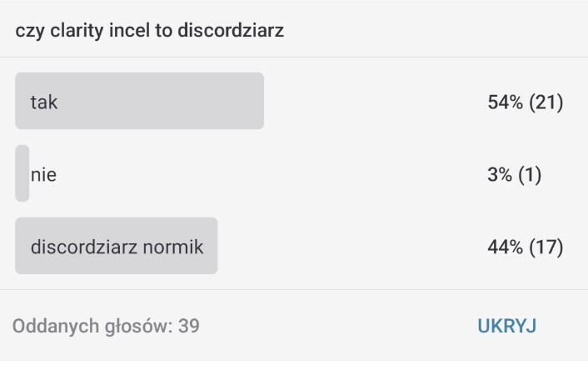The height and width of the screenshot is (370, 588).
Task: Click the 44% result percentage
Action: [x=505, y=247]
